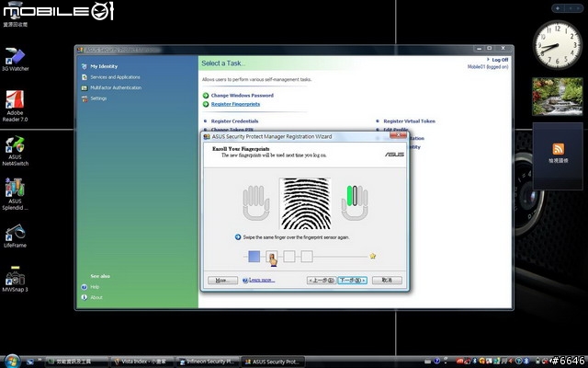Click the My Identity icon in sidebar
The height and width of the screenshot is (368, 588).
tap(84, 66)
